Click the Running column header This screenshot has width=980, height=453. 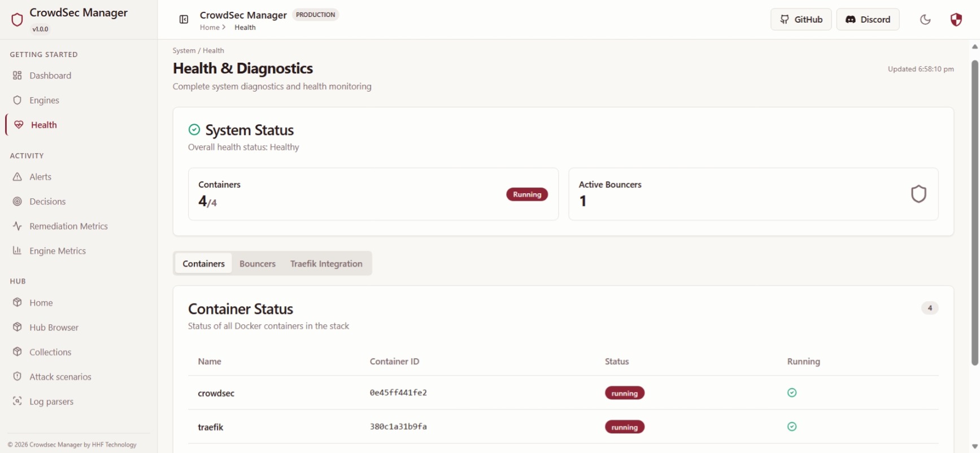click(804, 361)
